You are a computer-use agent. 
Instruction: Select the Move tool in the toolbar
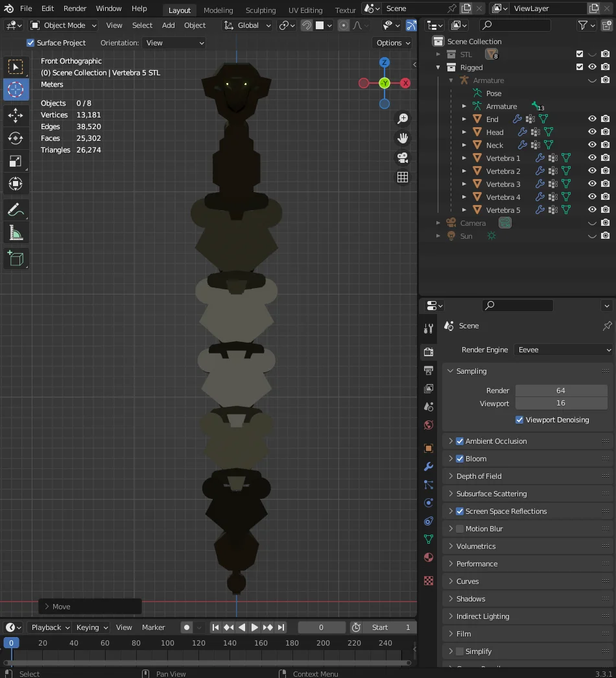(x=16, y=115)
